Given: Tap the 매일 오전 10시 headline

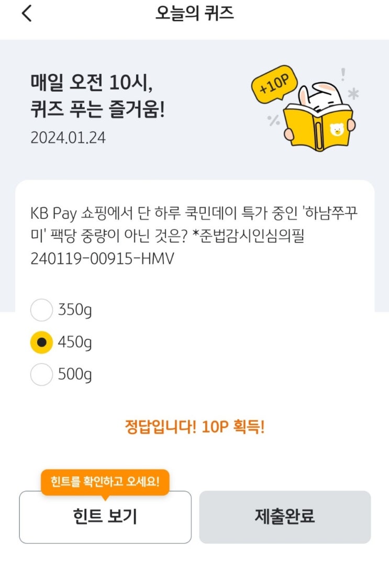Looking at the screenshot, I should coord(92,82).
